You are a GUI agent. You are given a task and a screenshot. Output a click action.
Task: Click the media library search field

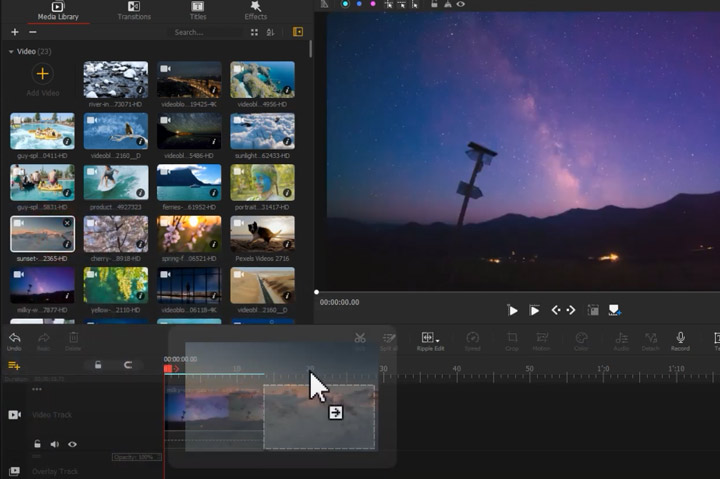click(x=206, y=32)
